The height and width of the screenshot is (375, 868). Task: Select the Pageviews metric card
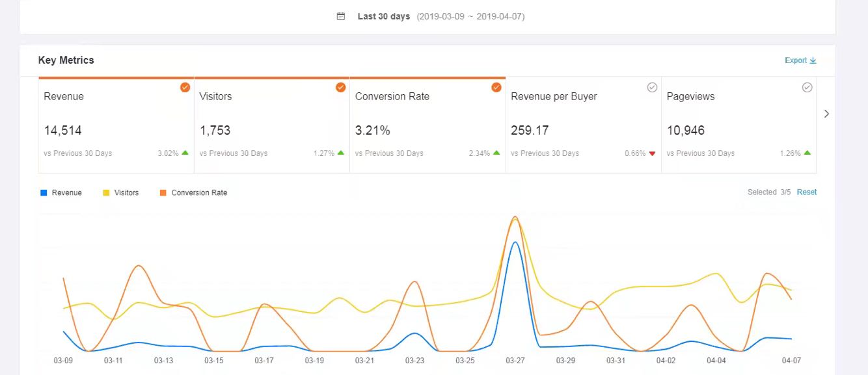pyautogui.click(x=739, y=125)
